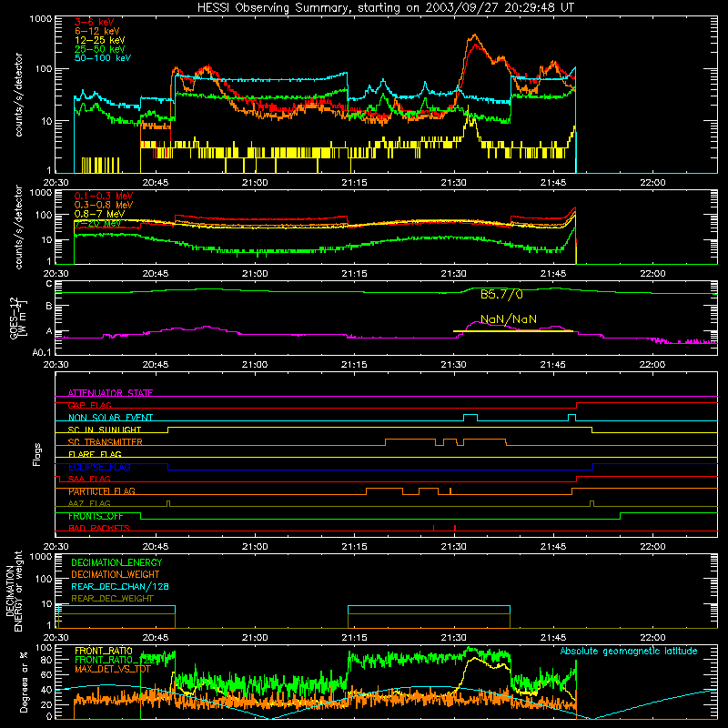Select the SC_TRANSMITTER flag label
The image size is (728, 728).
pos(106,442)
